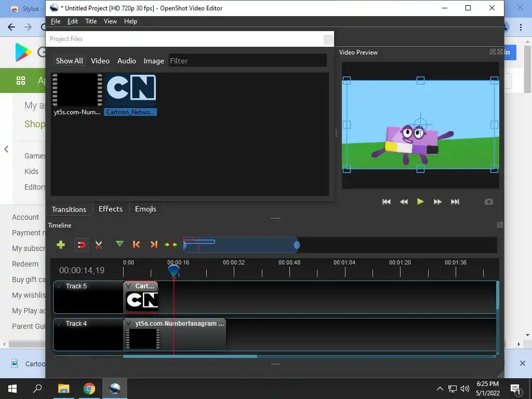
Task: Click the timeline zoom slider right handle
Action: [x=297, y=245]
